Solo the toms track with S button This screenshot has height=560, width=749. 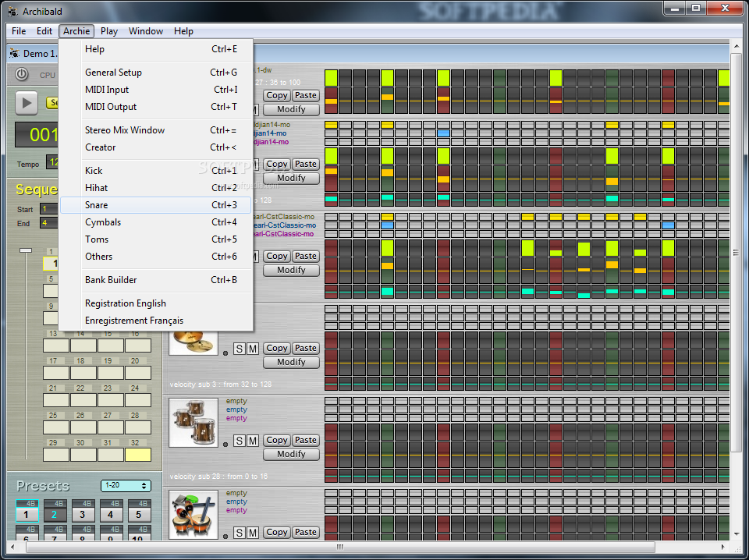click(240, 441)
